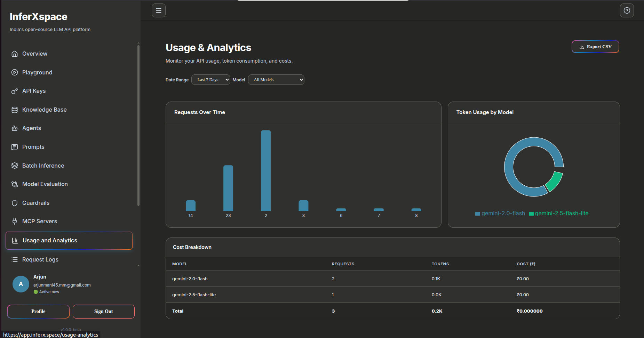Click the Requests Over Time heading
Image resolution: width=644 pixels, height=338 pixels.
coord(200,112)
